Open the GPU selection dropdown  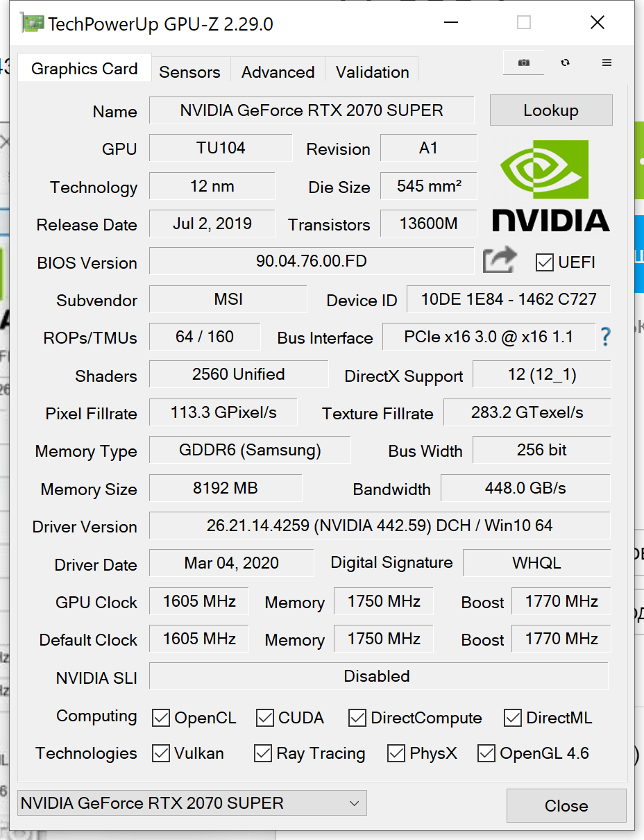[x=192, y=803]
